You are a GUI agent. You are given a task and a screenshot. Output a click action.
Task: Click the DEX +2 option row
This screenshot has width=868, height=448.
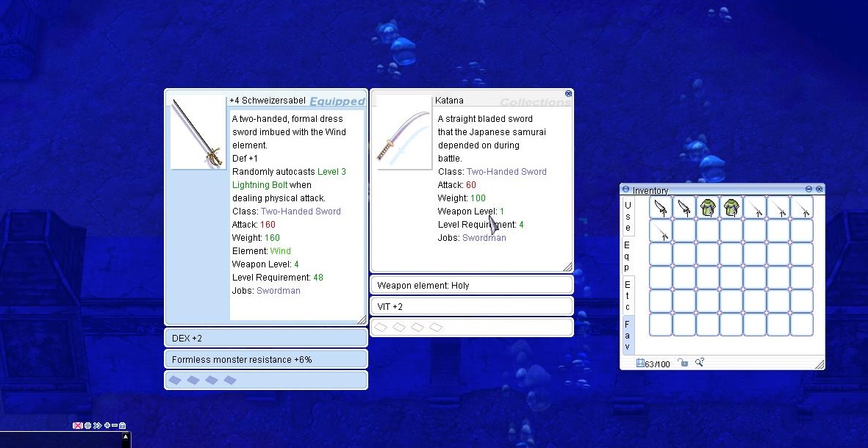click(266, 338)
